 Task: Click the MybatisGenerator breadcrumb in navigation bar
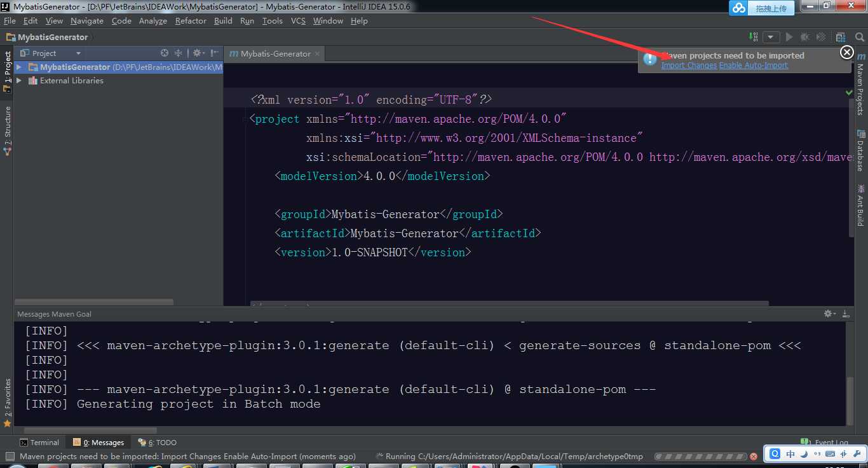(47, 38)
